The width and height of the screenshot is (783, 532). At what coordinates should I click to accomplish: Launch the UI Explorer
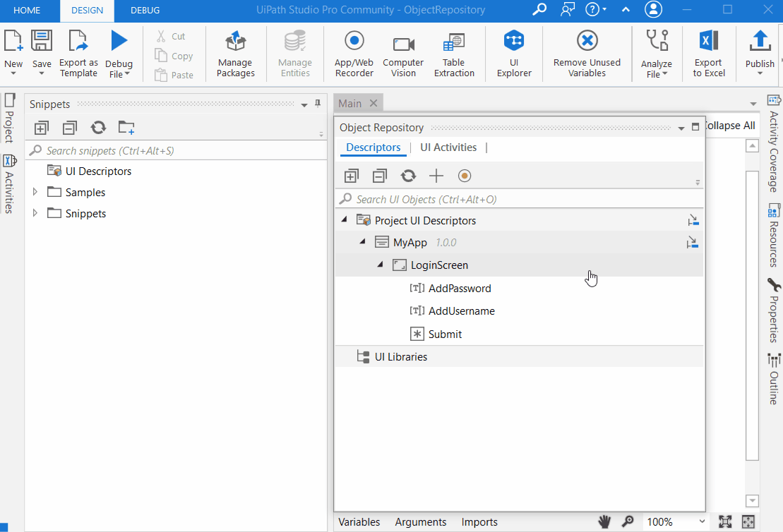click(x=514, y=54)
